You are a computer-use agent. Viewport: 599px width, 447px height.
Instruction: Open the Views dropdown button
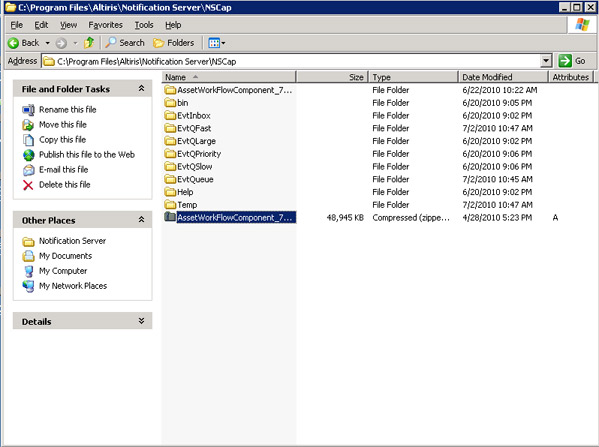(217, 43)
